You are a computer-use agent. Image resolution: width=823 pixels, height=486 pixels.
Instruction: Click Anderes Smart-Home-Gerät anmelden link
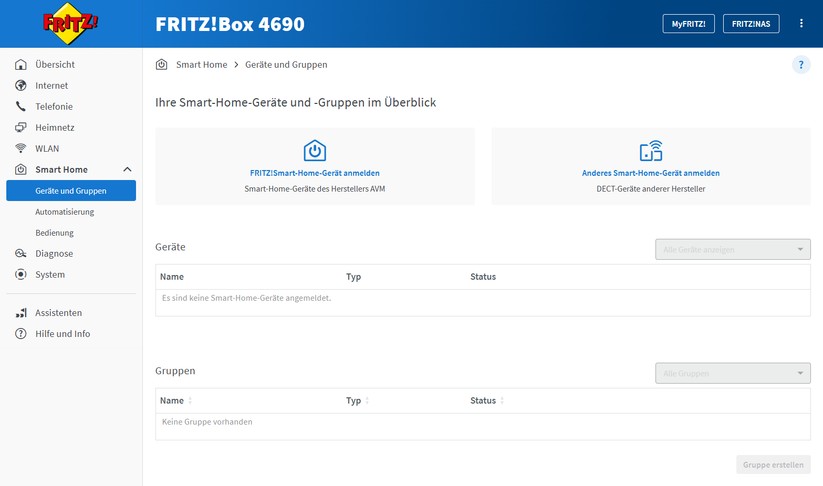[651, 173]
